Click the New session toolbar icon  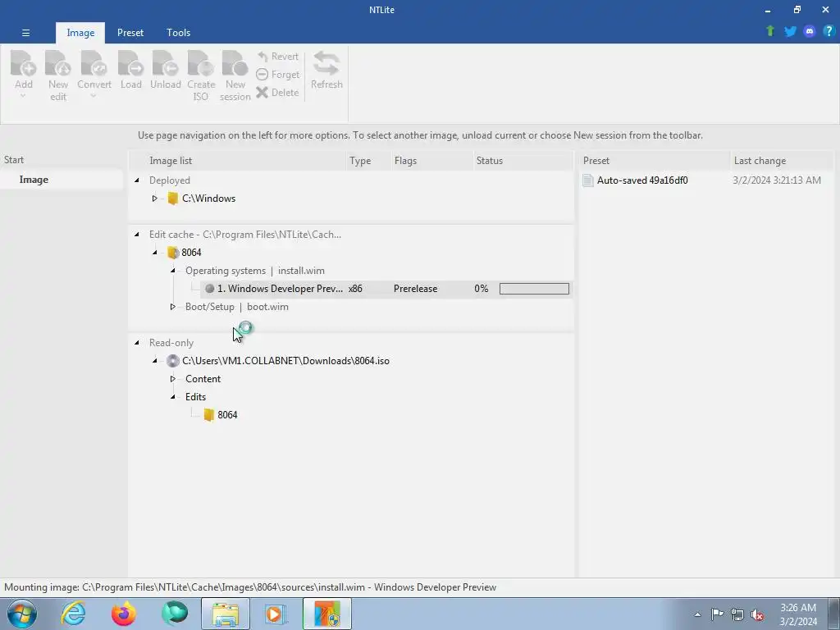pos(235,63)
